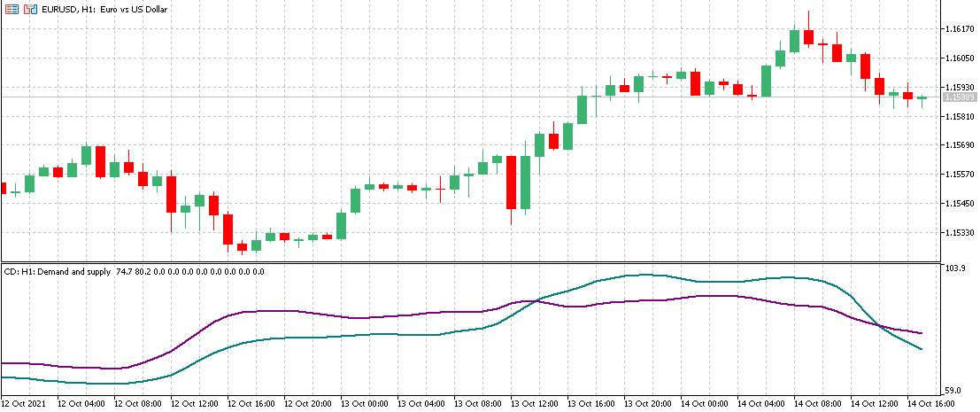Click the current price tag 1.15889

click(960, 97)
